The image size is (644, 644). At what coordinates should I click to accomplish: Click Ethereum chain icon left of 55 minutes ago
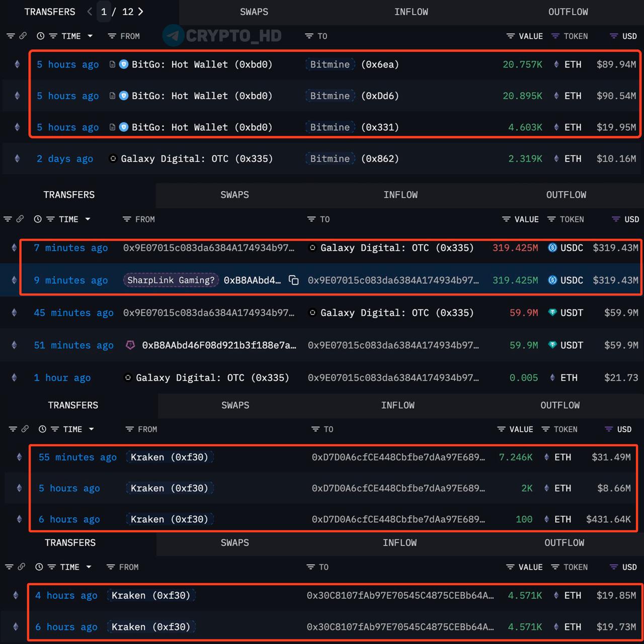pos(19,457)
